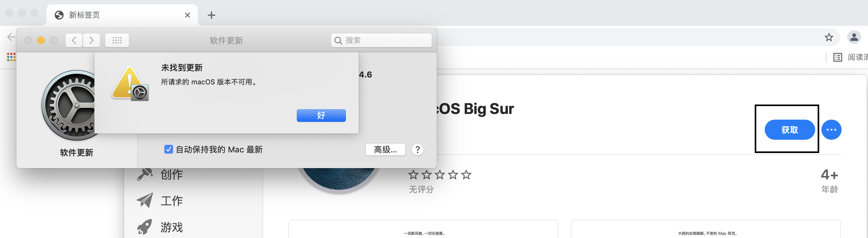Minimize the 软件更新 window
The height and width of the screenshot is (238, 868).
(x=41, y=40)
